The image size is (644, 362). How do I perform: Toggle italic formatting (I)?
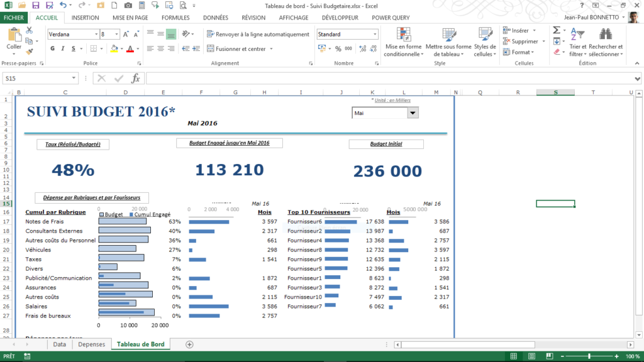click(63, 48)
